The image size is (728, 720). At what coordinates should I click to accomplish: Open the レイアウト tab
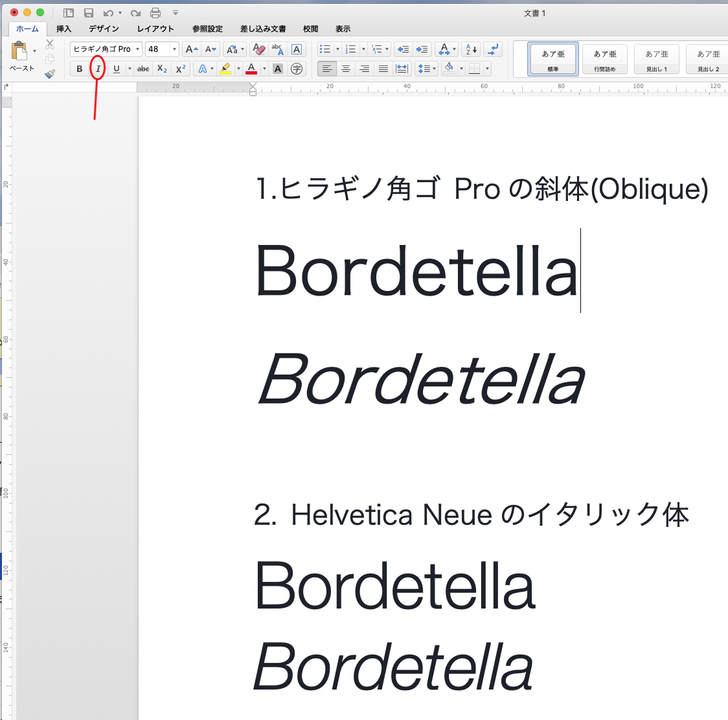click(x=155, y=29)
